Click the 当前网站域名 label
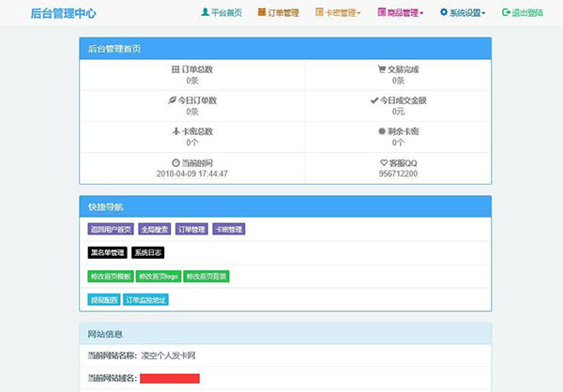563x392 pixels. coord(113,378)
